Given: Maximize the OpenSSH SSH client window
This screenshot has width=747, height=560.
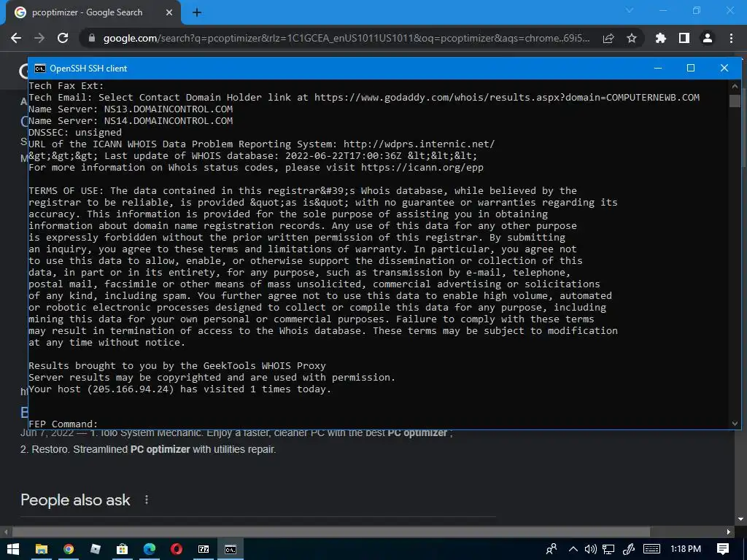Looking at the screenshot, I should pyautogui.click(x=691, y=68).
